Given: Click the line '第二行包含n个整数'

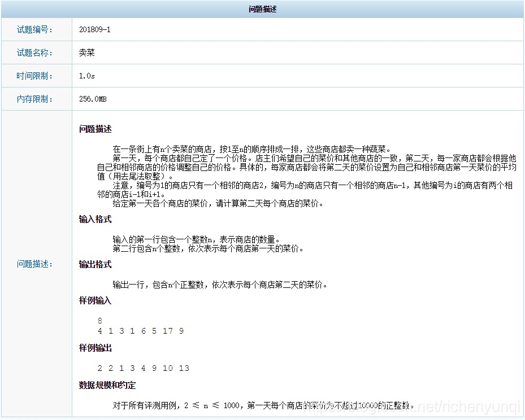Looking at the screenshot, I should (209, 248).
